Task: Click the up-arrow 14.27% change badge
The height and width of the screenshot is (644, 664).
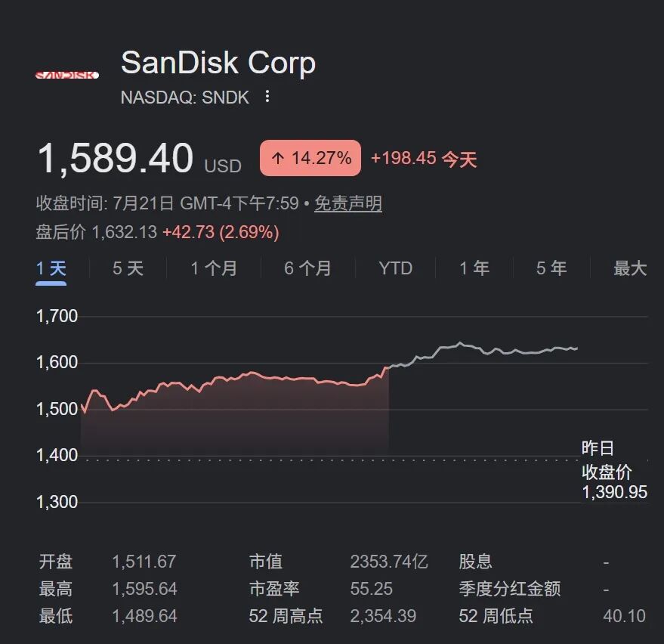Action: click(310, 158)
